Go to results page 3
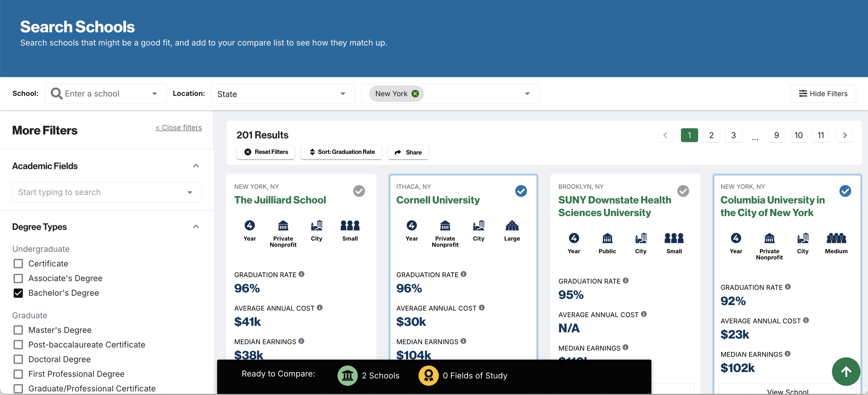Screen dimensions: 868x395 tap(733, 135)
